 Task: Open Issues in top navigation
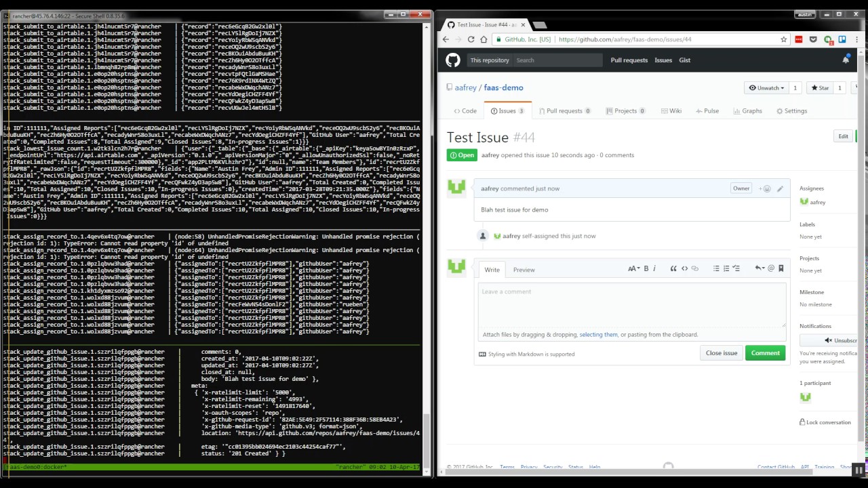point(663,60)
